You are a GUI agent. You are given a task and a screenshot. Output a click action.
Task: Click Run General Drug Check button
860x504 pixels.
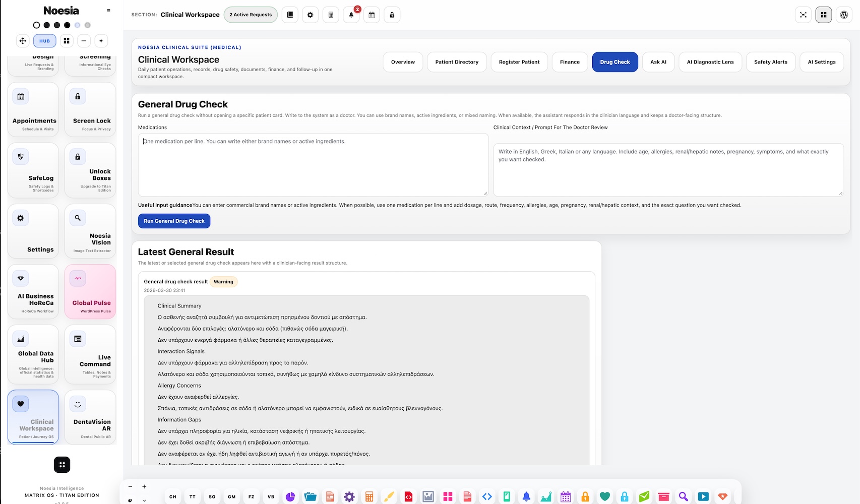[x=174, y=221]
